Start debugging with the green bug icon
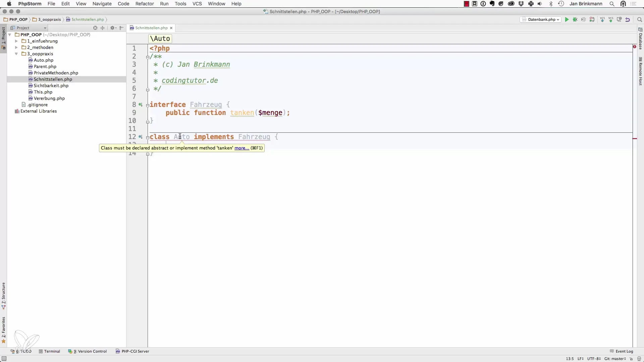The width and height of the screenshot is (644, 362). pyautogui.click(x=575, y=20)
